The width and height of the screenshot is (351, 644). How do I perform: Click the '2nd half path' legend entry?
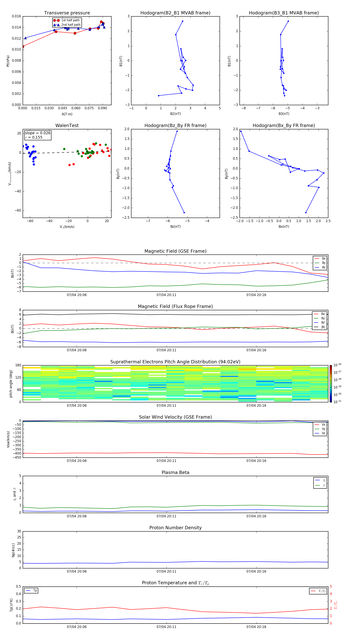(x=67, y=25)
